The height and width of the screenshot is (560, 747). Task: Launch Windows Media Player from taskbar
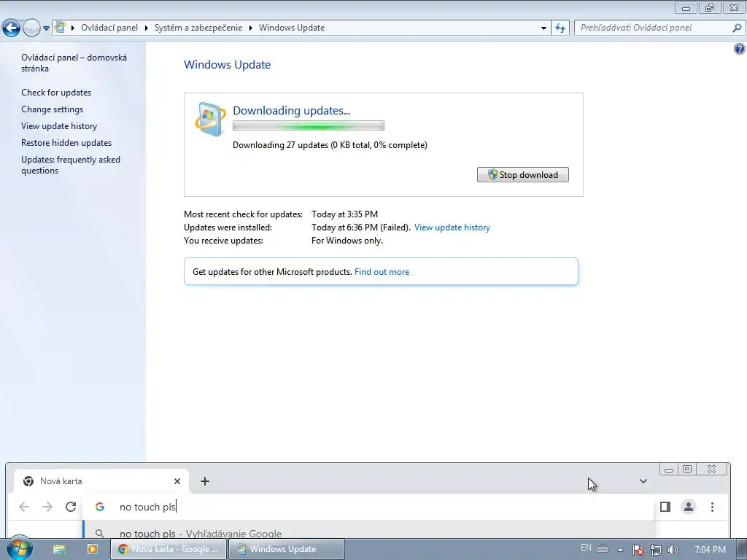pyautogui.click(x=93, y=549)
